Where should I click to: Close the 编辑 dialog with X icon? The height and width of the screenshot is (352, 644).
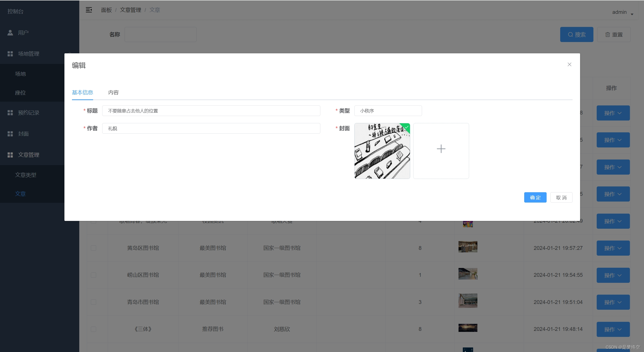570,64
